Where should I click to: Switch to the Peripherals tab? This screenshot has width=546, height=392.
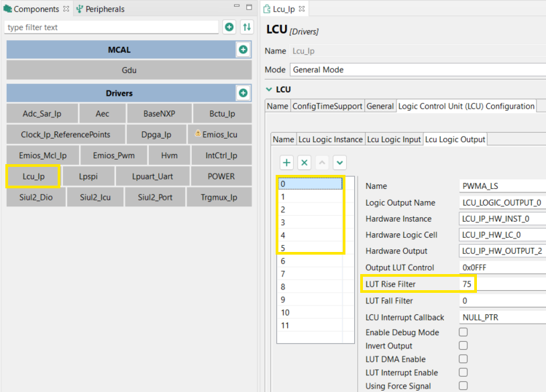click(101, 9)
